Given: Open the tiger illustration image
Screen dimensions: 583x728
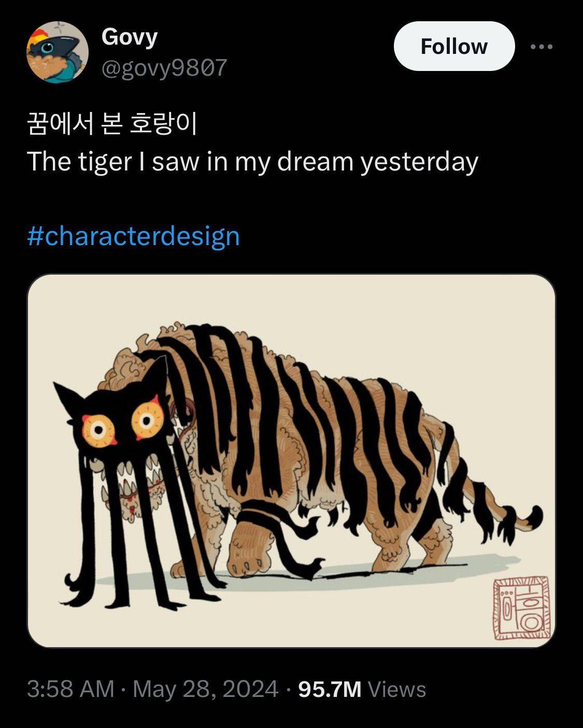Looking at the screenshot, I should point(291,461).
